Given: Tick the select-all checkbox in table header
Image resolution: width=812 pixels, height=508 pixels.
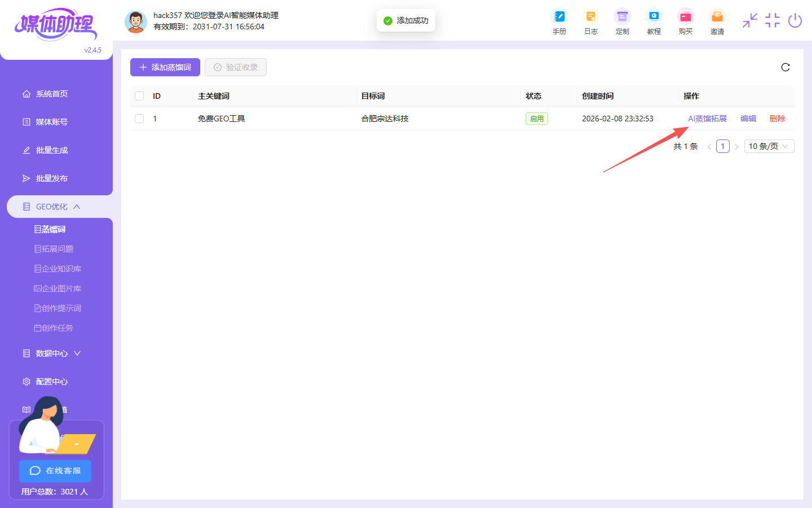Looking at the screenshot, I should [x=139, y=96].
